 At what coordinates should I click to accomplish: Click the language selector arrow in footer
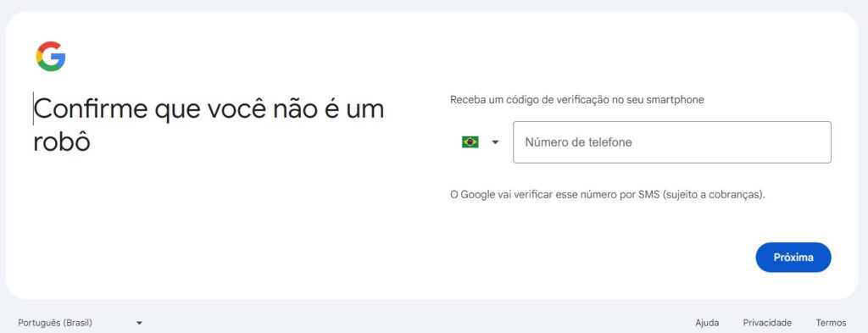139,323
